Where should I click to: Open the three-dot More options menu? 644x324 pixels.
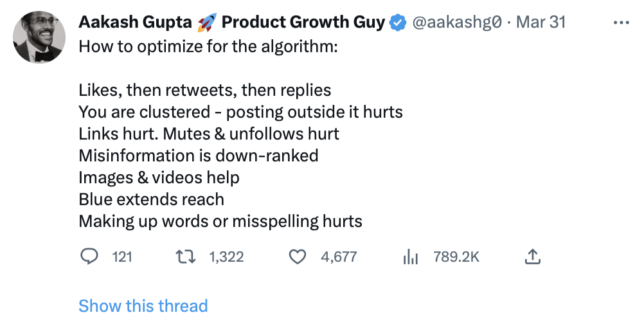(621, 22)
